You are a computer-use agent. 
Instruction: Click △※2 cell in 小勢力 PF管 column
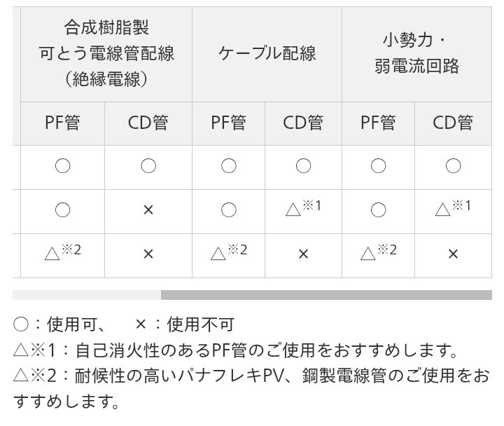378,252
